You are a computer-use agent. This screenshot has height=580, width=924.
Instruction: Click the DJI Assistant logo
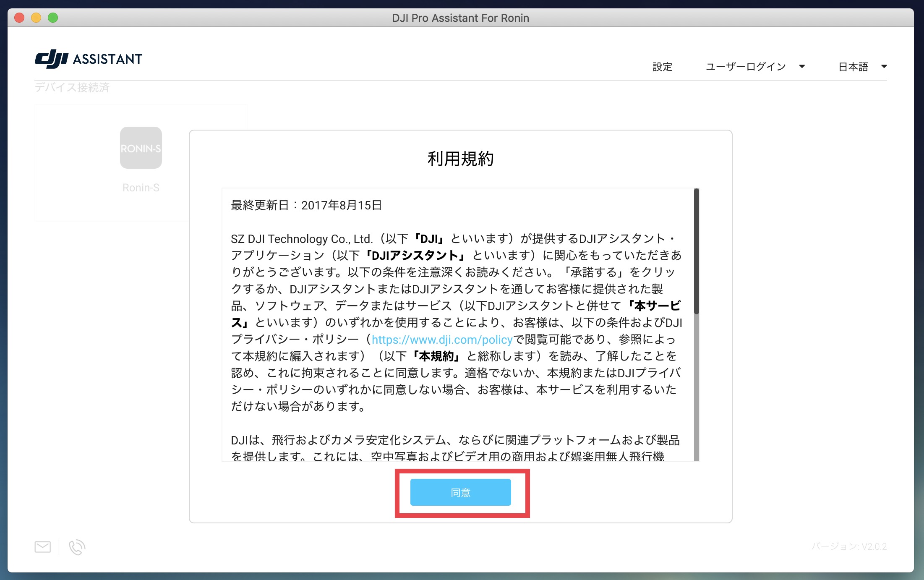pos(89,59)
